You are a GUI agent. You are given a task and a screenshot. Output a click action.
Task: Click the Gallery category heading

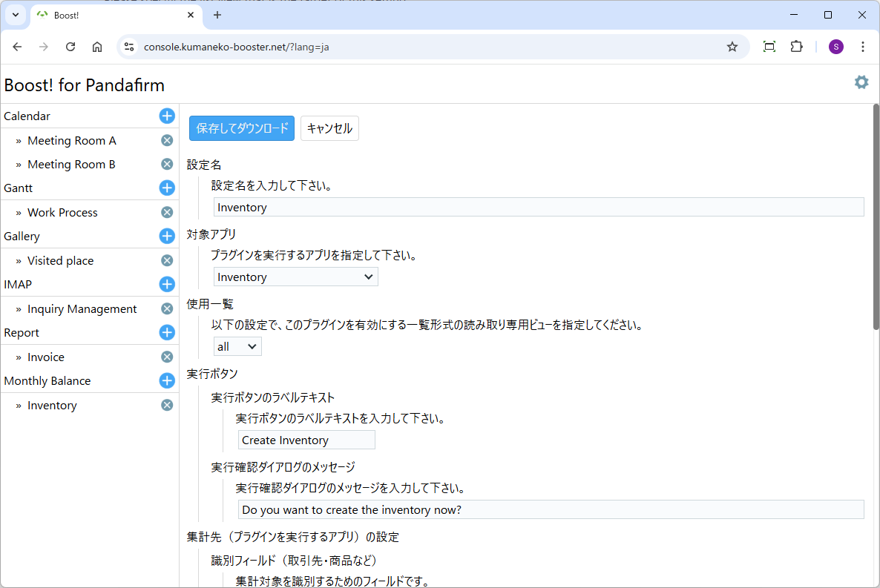(22, 237)
